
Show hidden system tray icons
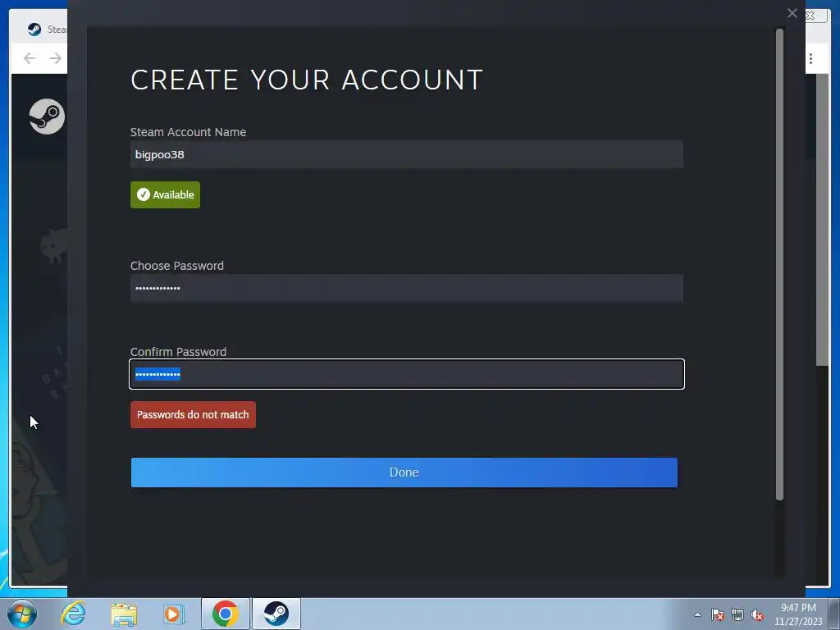point(697,614)
